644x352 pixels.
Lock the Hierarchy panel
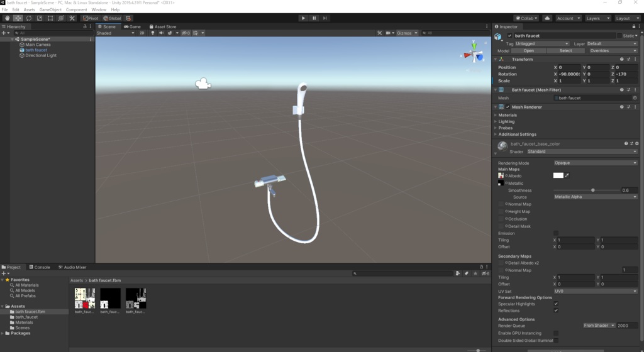[x=85, y=26]
